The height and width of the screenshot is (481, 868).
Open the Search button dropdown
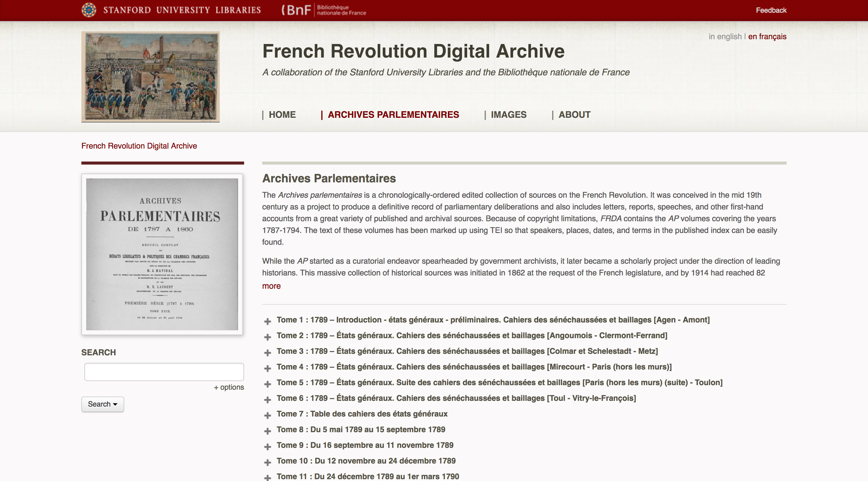click(102, 404)
